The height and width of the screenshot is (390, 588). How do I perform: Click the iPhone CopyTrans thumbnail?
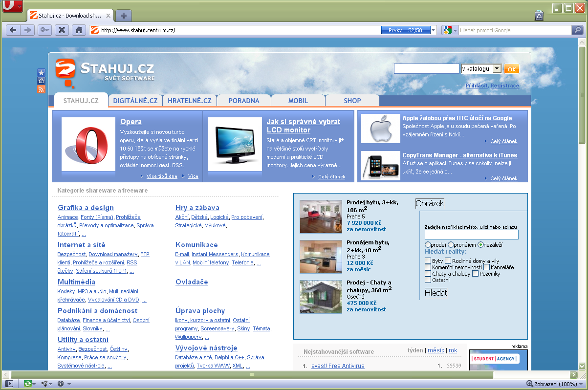pos(381,165)
